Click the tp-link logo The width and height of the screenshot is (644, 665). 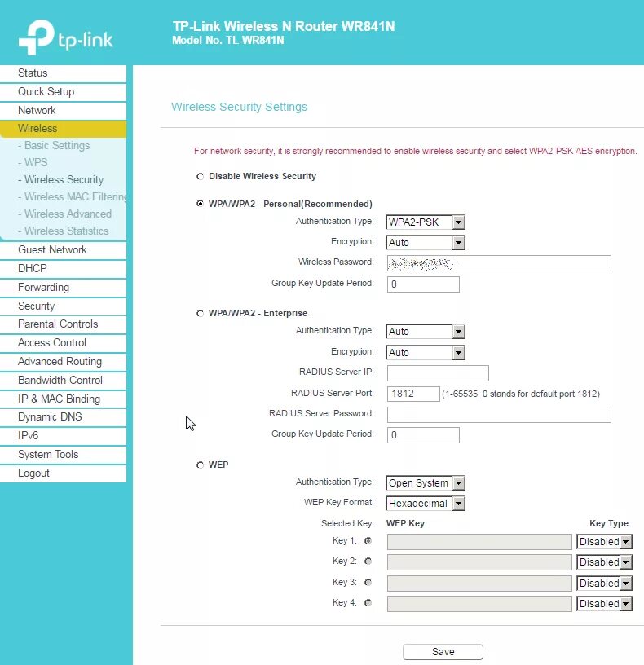pyautogui.click(x=66, y=37)
